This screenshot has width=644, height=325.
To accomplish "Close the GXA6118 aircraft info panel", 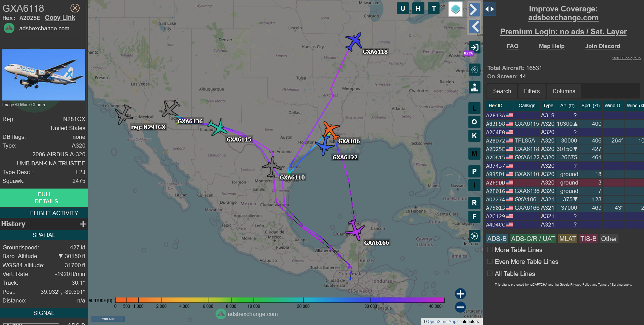I will pyautogui.click(x=75, y=8).
